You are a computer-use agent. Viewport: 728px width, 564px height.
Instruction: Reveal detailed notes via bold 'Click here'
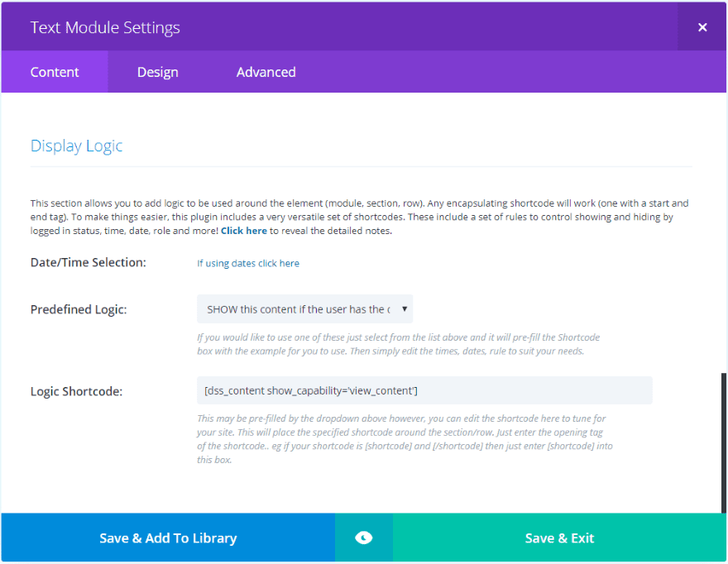(243, 231)
